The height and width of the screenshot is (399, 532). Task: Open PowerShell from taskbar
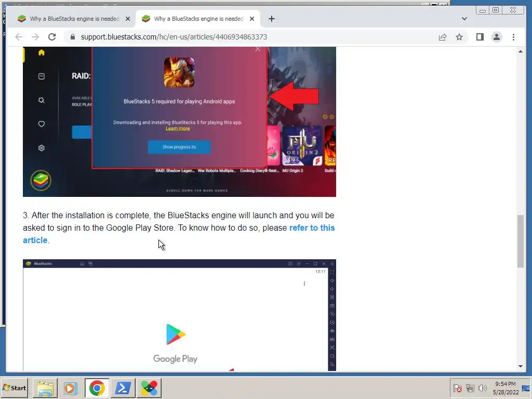pyautogui.click(x=123, y=388)
